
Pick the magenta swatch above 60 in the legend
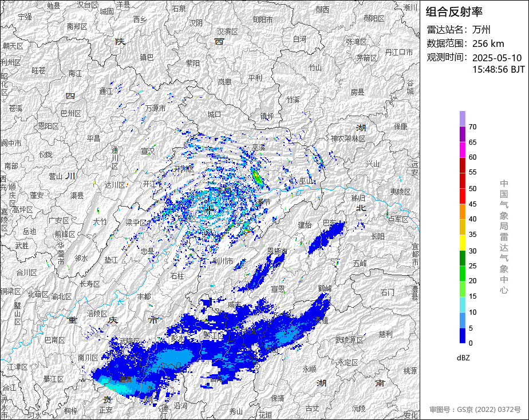(462, 150)
